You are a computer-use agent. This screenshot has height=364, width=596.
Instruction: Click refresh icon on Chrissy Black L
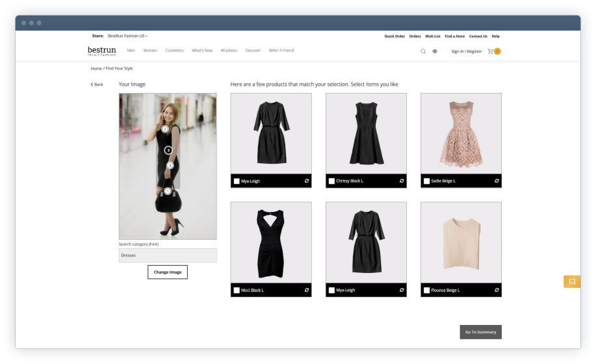click(x=402, y=181)
